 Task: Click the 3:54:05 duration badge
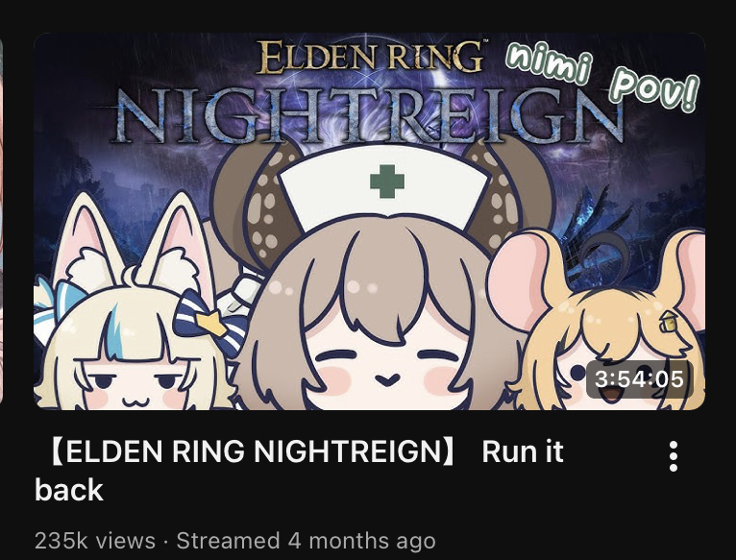click(639, 378)
